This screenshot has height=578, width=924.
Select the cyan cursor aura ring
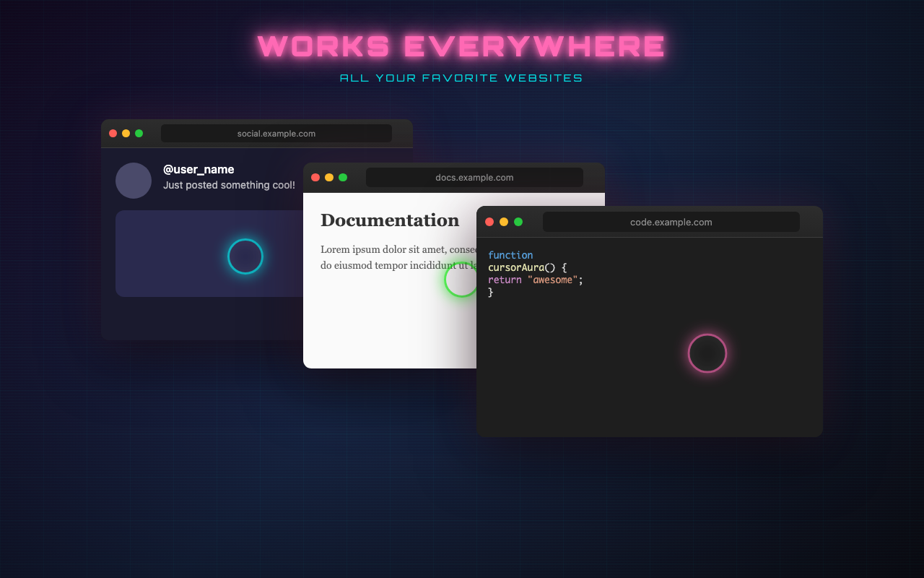pos(245,256)
